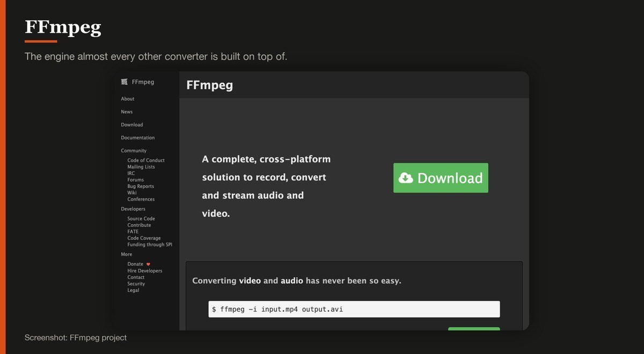
Task: Click the slide subtitle about the engine
Action: (x=156, y=56)
